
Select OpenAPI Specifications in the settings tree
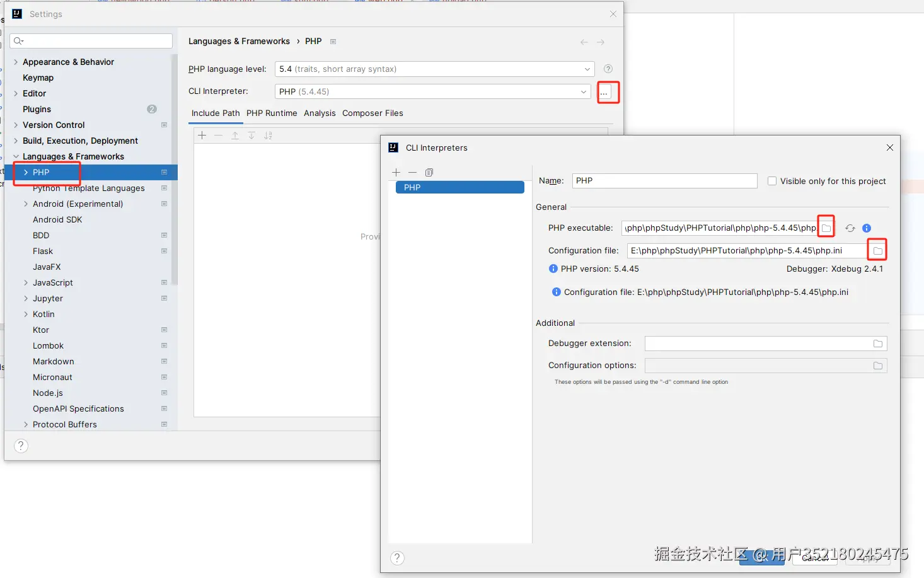78,408
